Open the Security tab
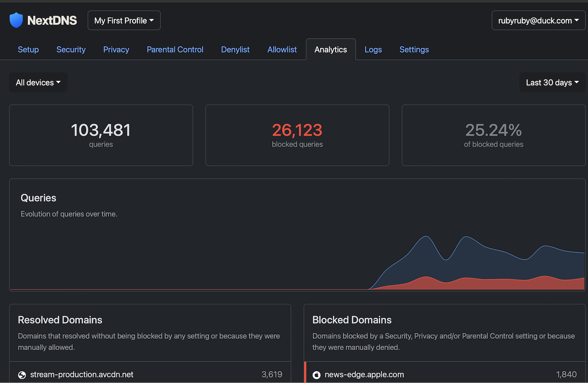588x383 pixels. click(71, 50)
